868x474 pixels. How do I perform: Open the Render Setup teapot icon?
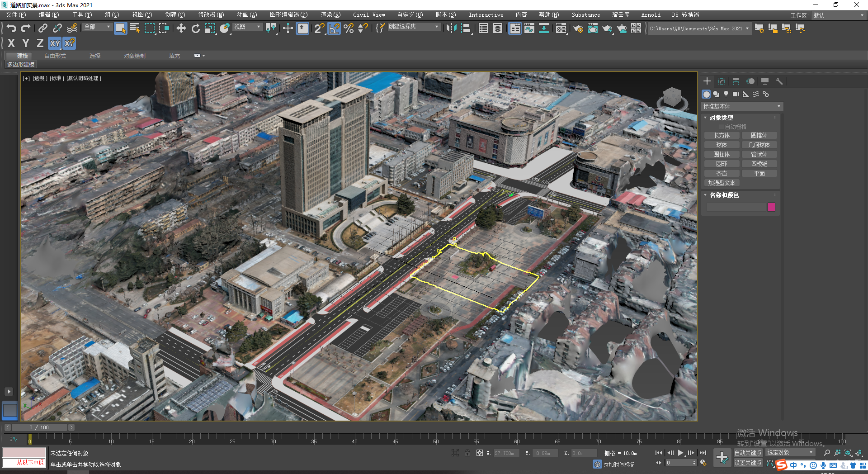tap(578, 28)
